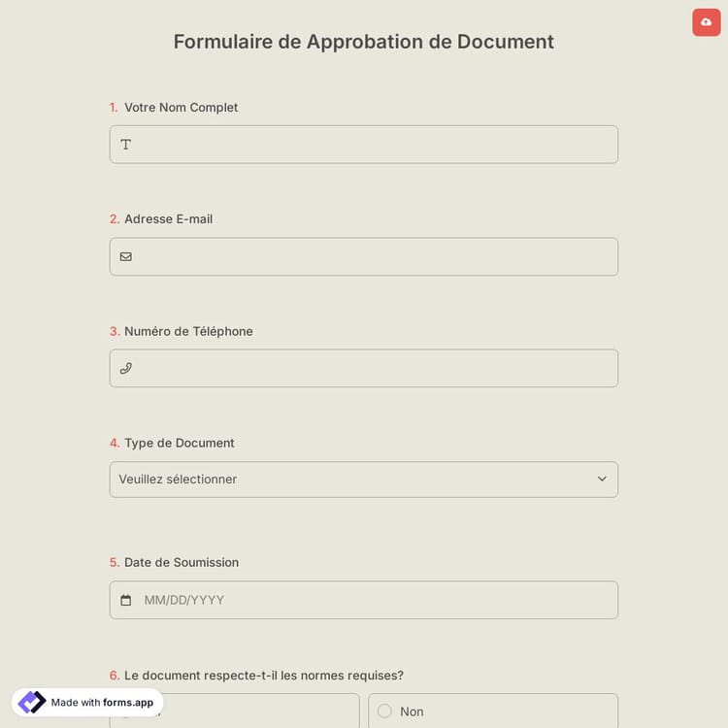Screen dimensions: 728x728
Task: Click the calendar icon in Date de Soumission
Action: click(125, 601)
